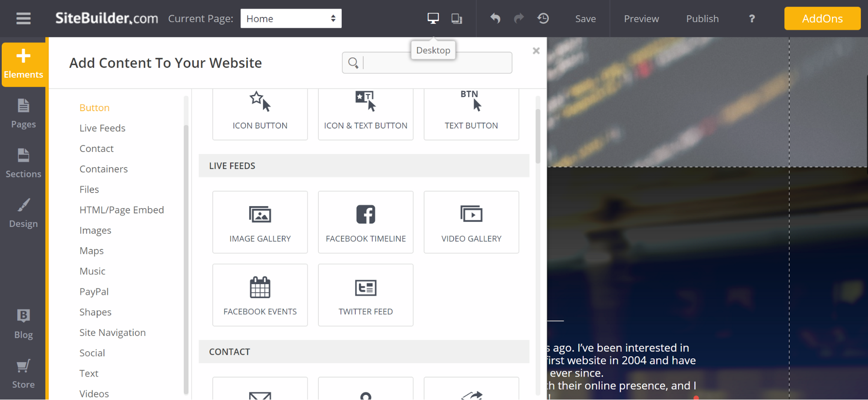Undo the last change
Viewport: 868px width, 400px height.
click(495, 19)
